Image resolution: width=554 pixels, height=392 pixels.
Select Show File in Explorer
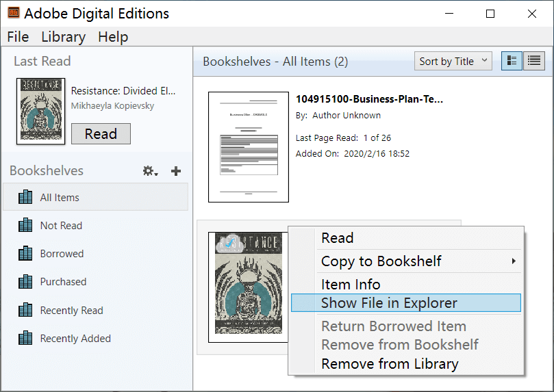(406, 303)
